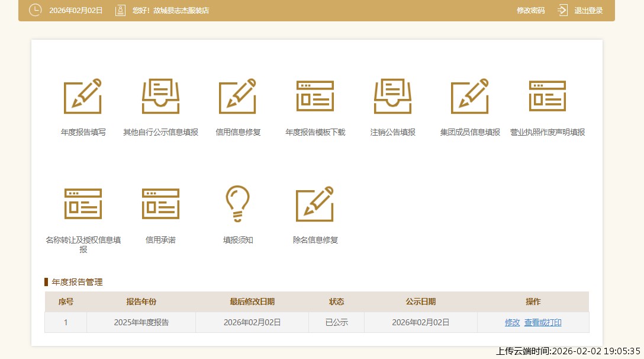Open 信用信息修复 pencil icon

(x=238, y=96)
